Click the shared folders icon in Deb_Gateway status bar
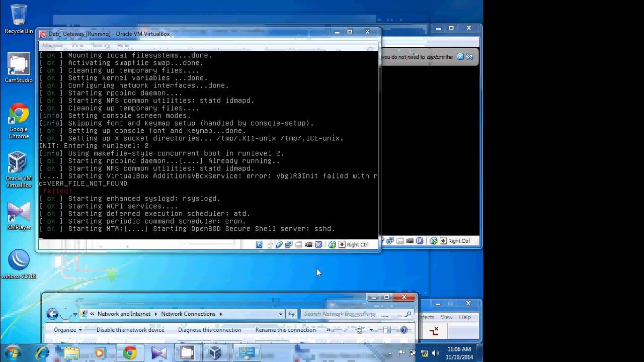The image size is (644, 362). click(x=299, y=244)
